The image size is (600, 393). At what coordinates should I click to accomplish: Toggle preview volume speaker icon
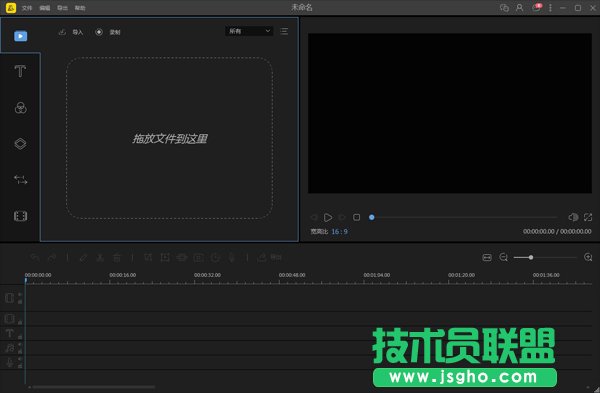coord(573,217)
